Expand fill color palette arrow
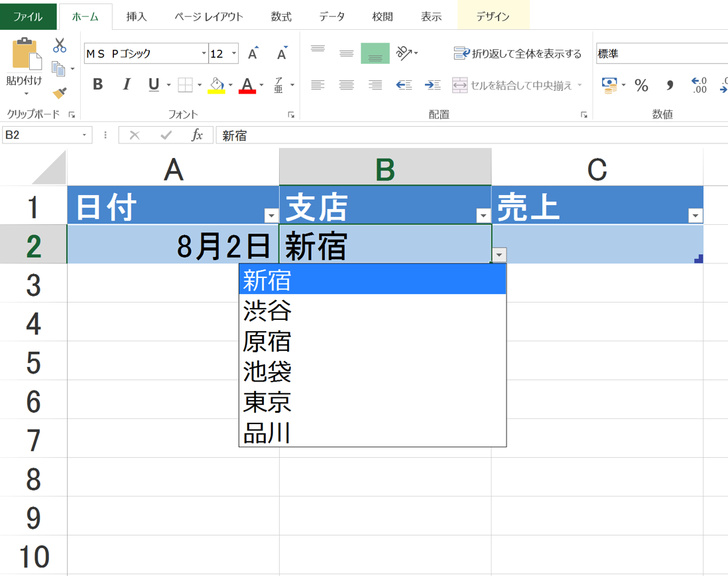Image resolution: width=728 pixels, height=576 pixels. pyautogui.click(x=230, y=85)
